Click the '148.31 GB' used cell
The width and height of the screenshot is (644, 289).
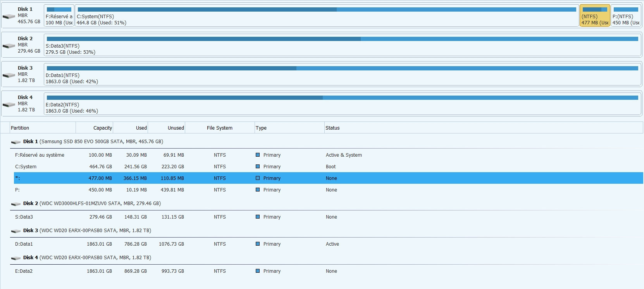(x=136, y=217)
